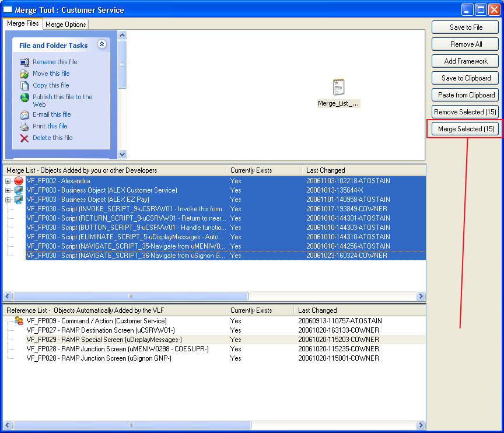Select the NAVIGATE_SCRIPT_35 script row

tap(226, 246)
